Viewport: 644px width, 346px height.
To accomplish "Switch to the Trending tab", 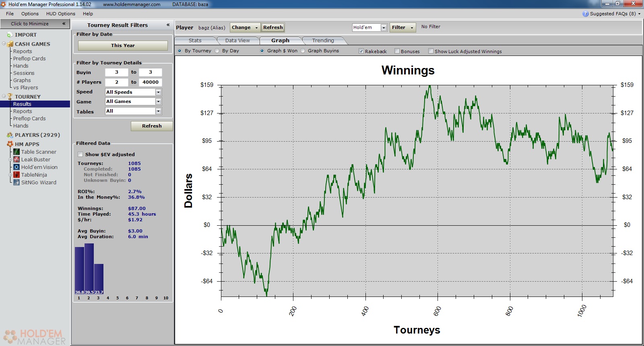I will click(x=323, y=41).
